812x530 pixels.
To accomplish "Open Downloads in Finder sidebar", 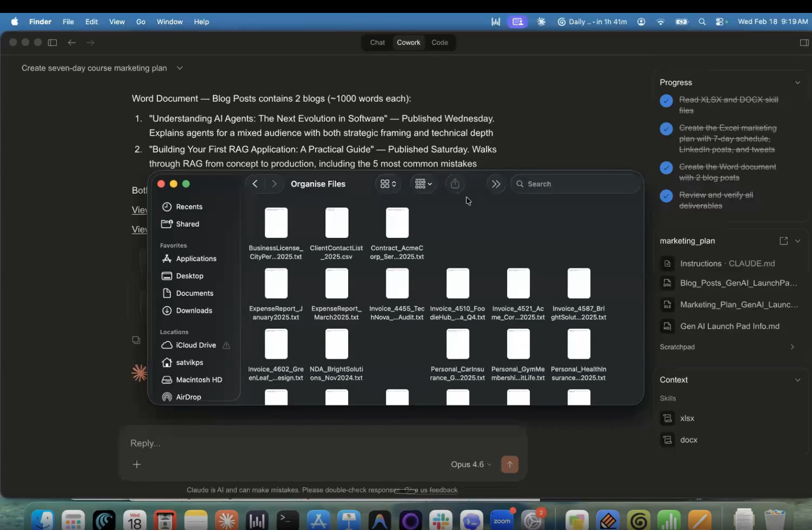I will click(x=194, y=311).
